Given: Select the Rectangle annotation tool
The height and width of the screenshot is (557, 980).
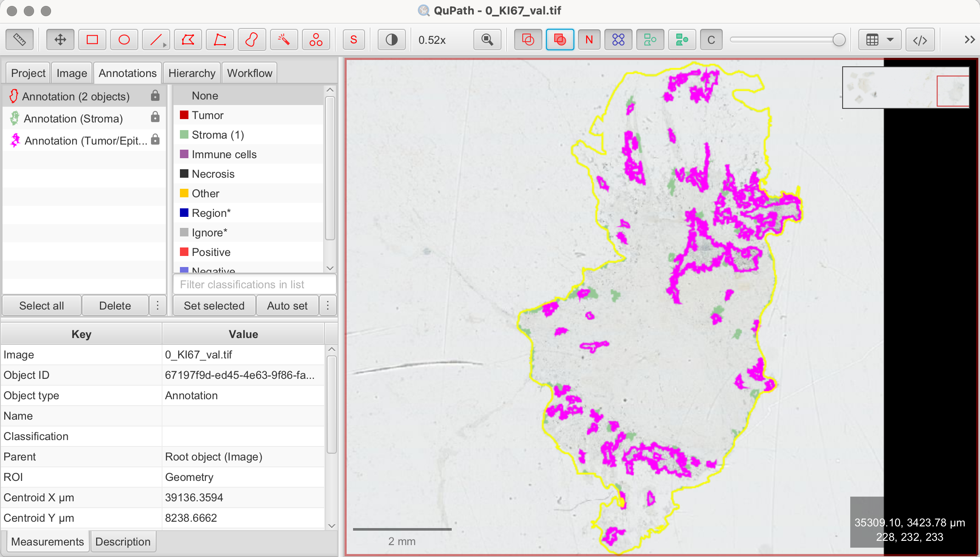Looking at the screenshot, I should tap(92, 40).
